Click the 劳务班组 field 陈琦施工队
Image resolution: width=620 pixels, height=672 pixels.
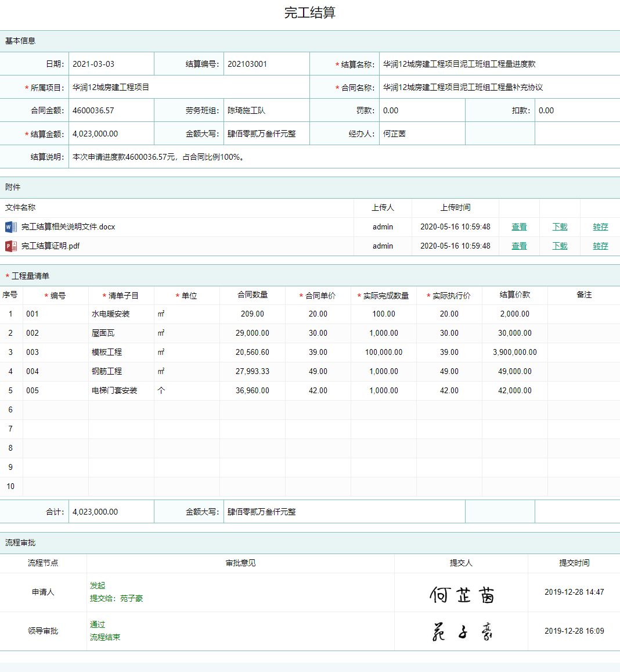266,110
